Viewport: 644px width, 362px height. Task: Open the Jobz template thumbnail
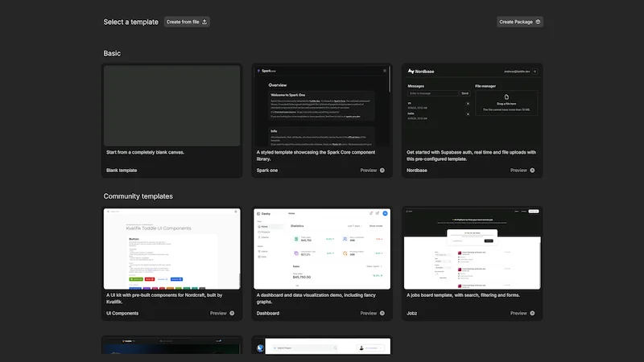pyautogui.click(x=473, y=249)
